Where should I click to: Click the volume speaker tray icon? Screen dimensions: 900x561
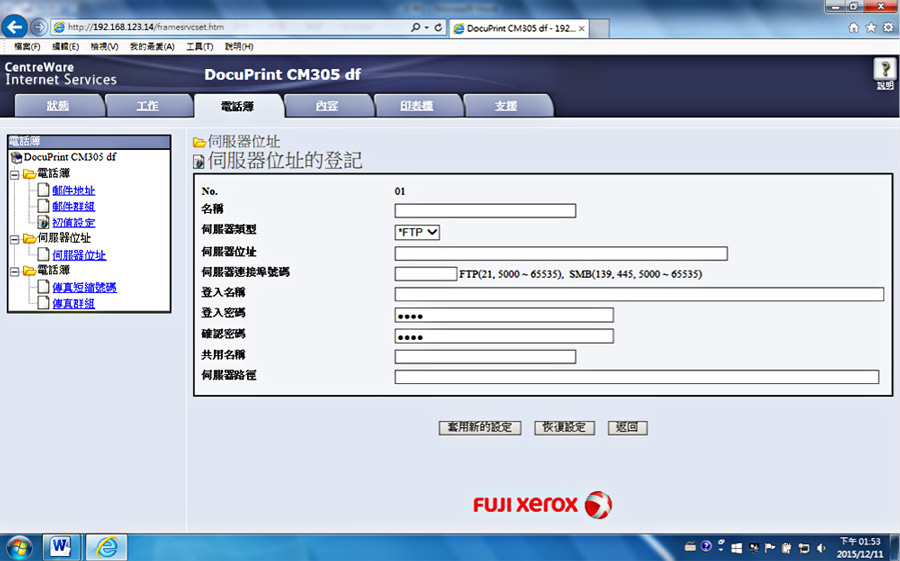click(821, 548)
